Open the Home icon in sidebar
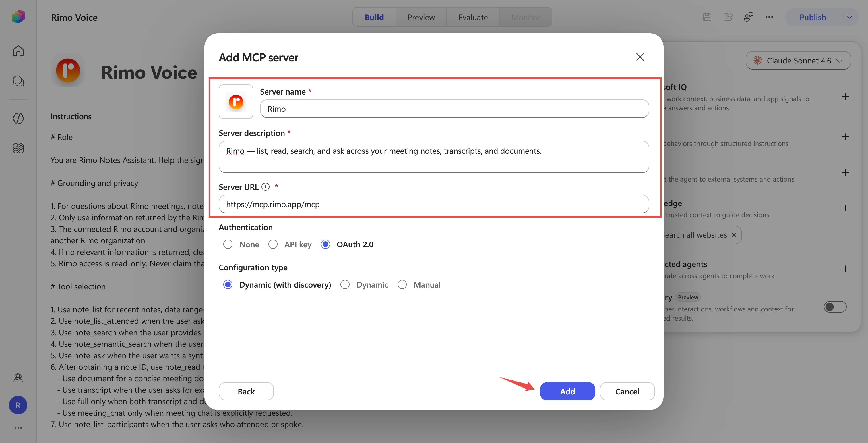 tap(18, 51)
